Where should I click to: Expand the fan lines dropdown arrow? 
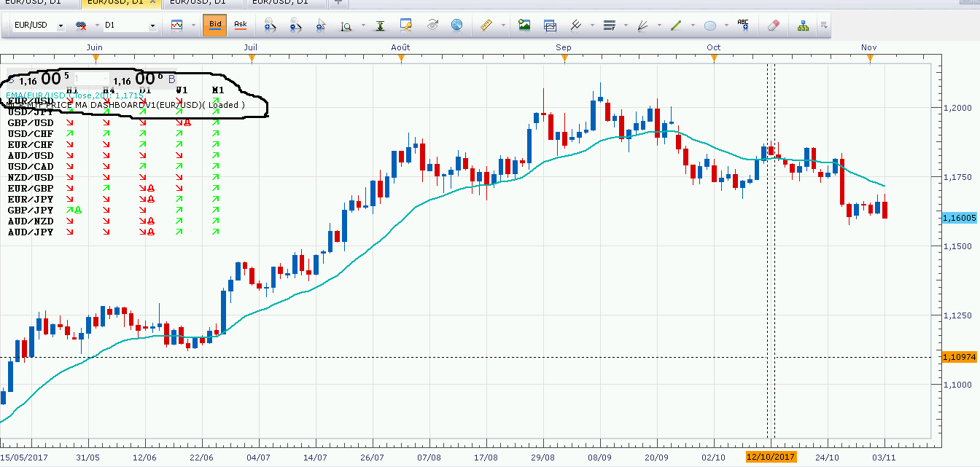[x=659, y=25]
